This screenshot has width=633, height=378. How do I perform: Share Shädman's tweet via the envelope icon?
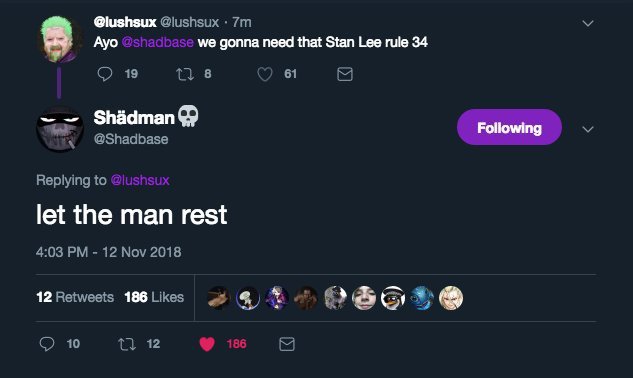pos(287,344)
